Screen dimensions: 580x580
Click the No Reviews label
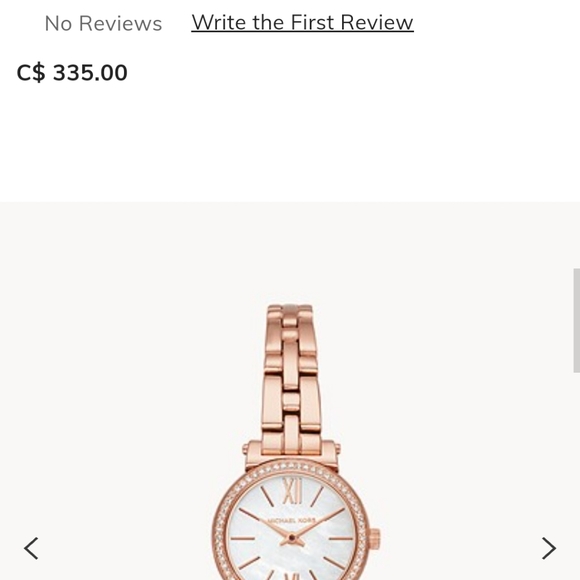tap(103, 24)
